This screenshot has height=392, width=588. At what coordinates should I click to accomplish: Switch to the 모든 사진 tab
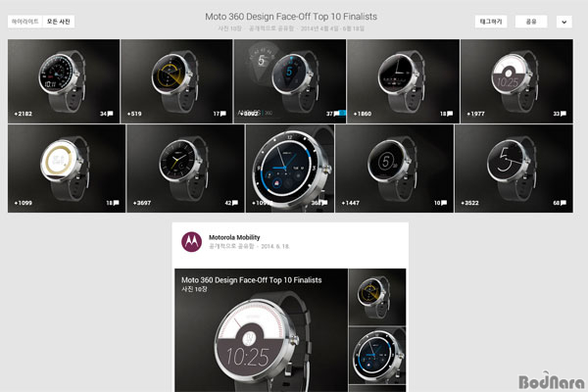pos(59,22)
